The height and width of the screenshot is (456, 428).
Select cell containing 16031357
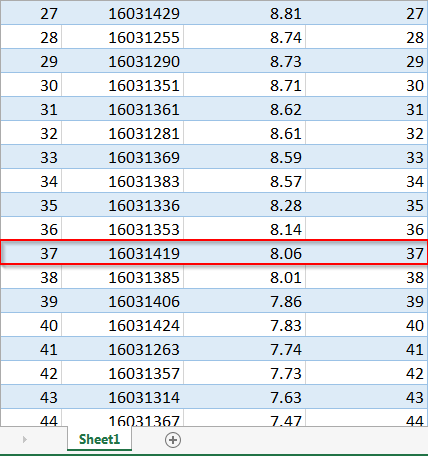122,374
